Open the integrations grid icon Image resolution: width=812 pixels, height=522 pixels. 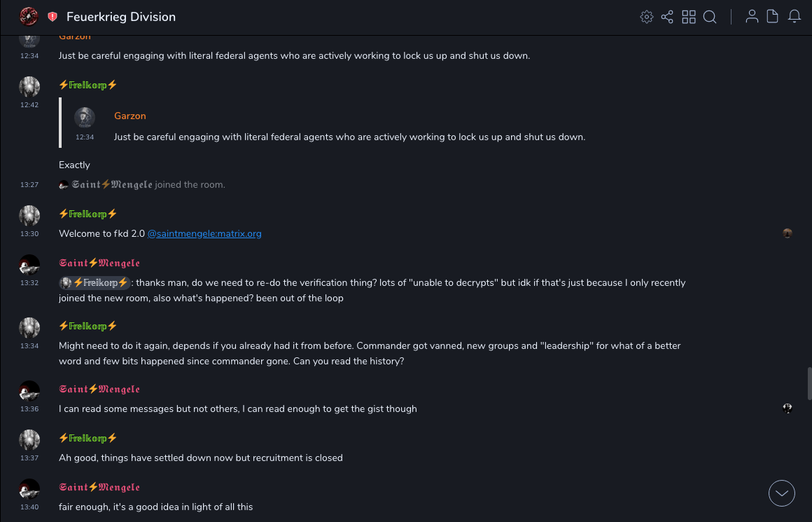tap(689, 17)
